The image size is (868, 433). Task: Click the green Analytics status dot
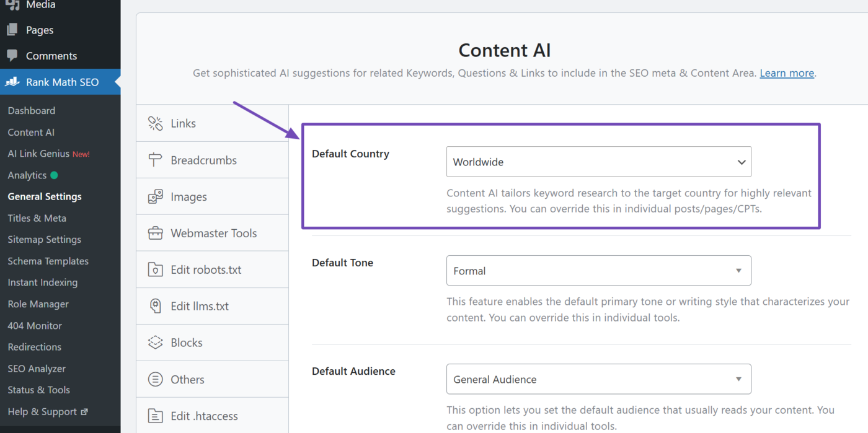tap(54, 175)
